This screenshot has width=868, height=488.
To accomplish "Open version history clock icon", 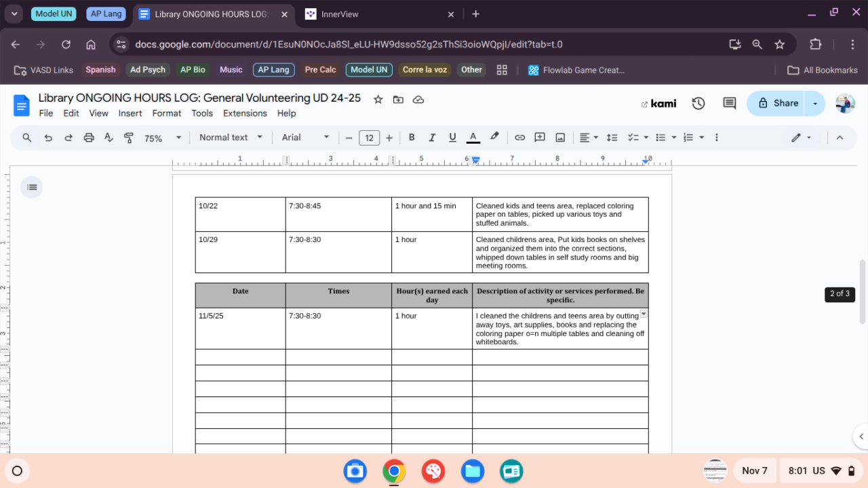I will [x=698, y=103].
